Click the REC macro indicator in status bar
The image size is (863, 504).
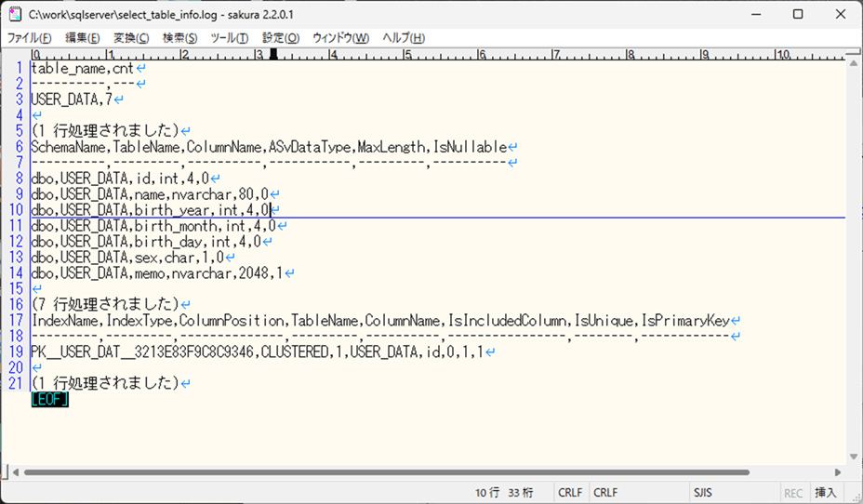(x=793, y=492)
